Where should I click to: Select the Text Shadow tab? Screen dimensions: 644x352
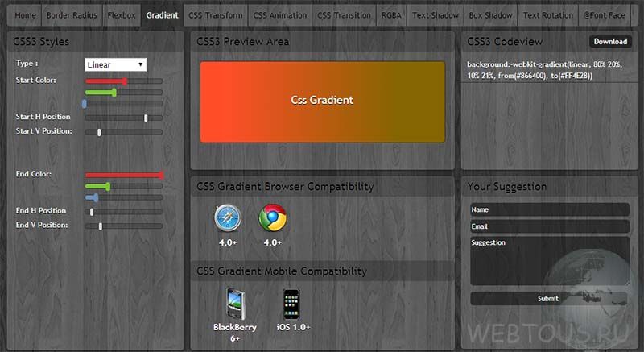point(436,15)
